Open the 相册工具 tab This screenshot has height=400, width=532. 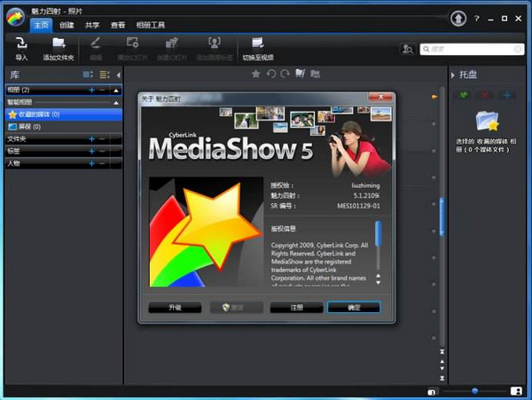[x=151, y=25]
